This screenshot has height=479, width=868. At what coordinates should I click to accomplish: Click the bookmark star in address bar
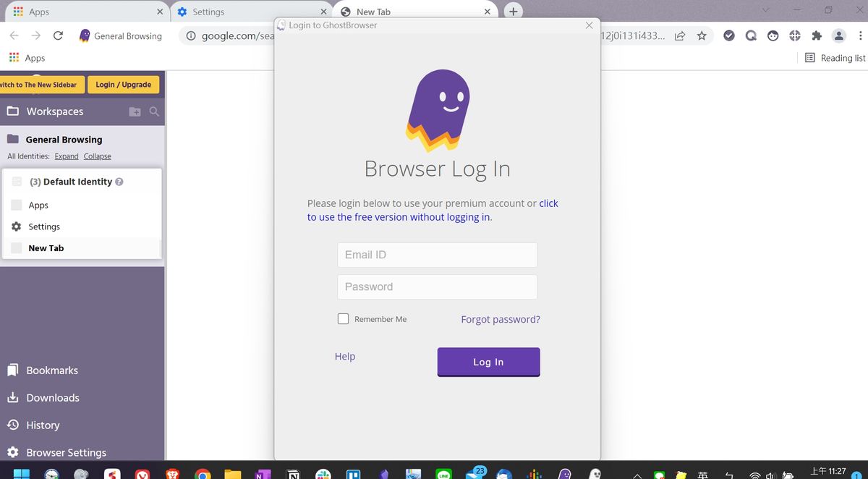click(702, 35)
